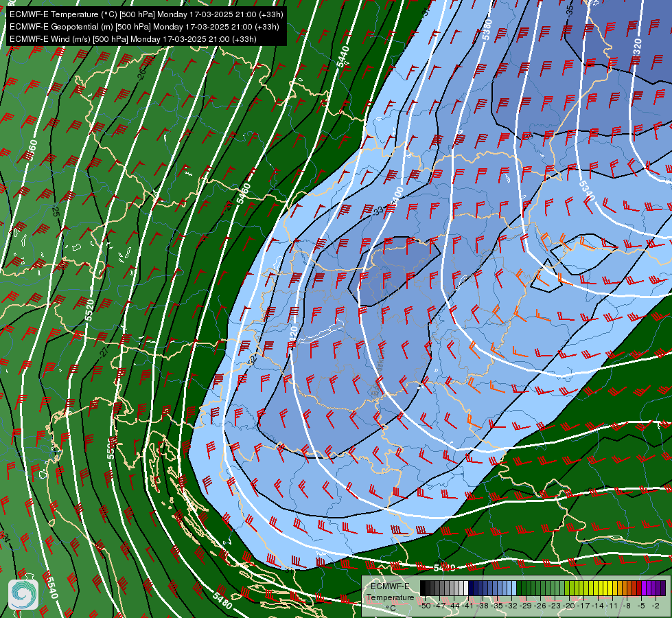672x618 pixels.
Task: Click the 5340 geopotential contour label
Action: [x=587, y=191]
